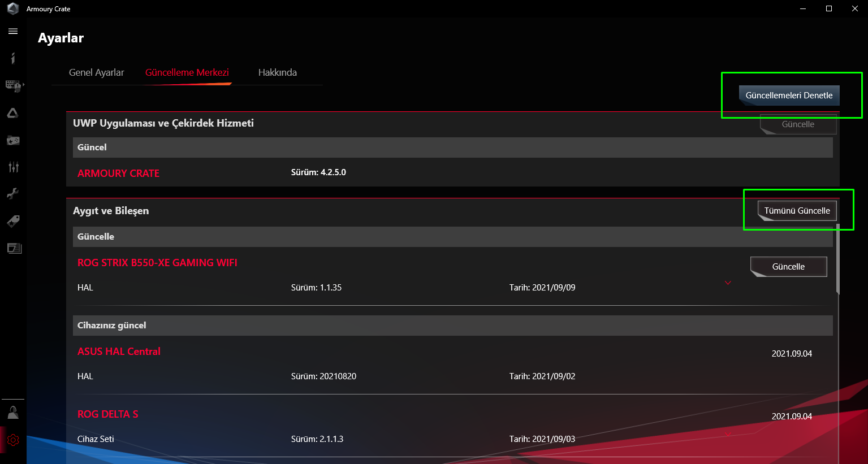Viewport: 868px width, 464px height.
Task: Select the ARMOURY CRATE entry name
Action: coord(118,174)
